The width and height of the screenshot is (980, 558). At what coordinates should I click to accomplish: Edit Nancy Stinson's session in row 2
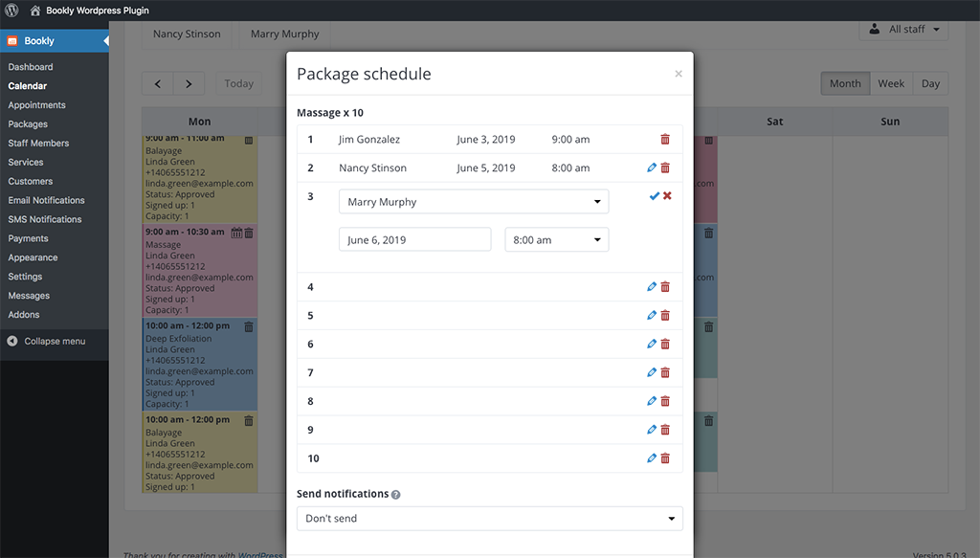click(652, 168)
